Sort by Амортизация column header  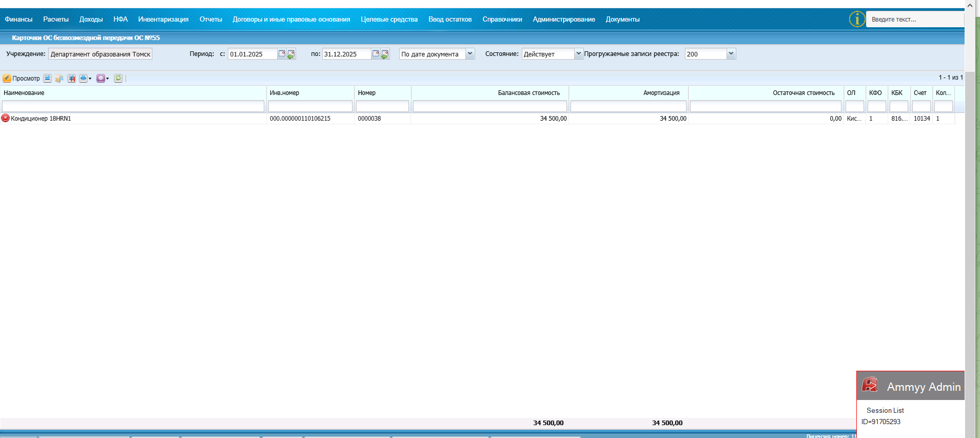click(x=628, y=93)
